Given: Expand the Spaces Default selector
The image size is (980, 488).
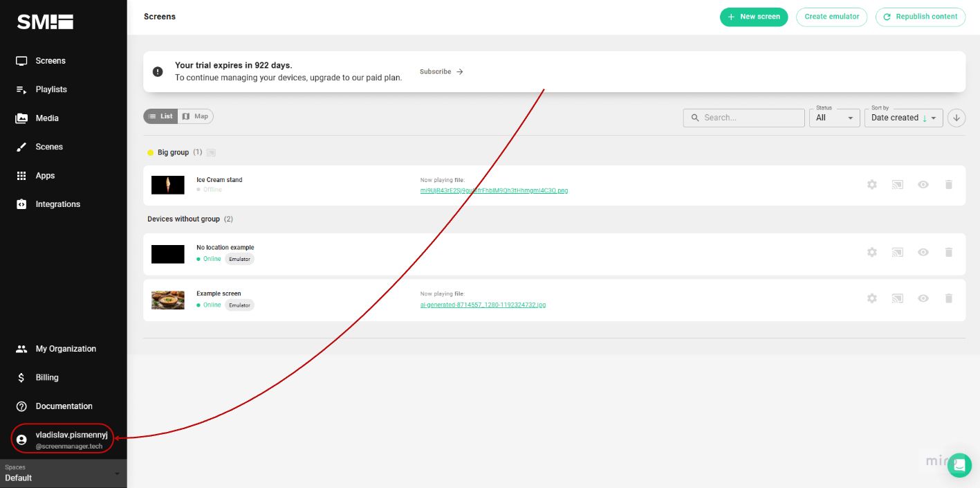Looking at the screenshot, I should (x=63, y=473).
